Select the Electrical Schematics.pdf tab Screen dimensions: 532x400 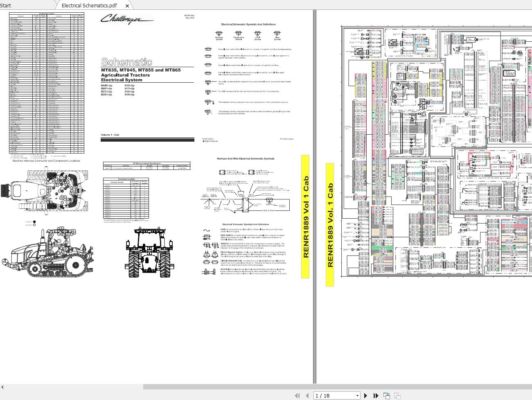click(x=89, y=5)
